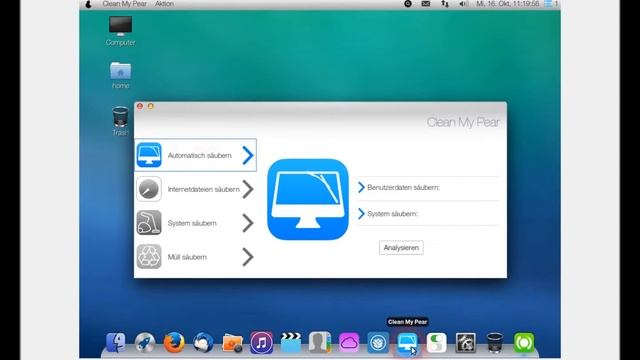Select Automatisch säubern monitor icon in sidebar
Viewport: 640px width, 360px height.
click(149, 155)
